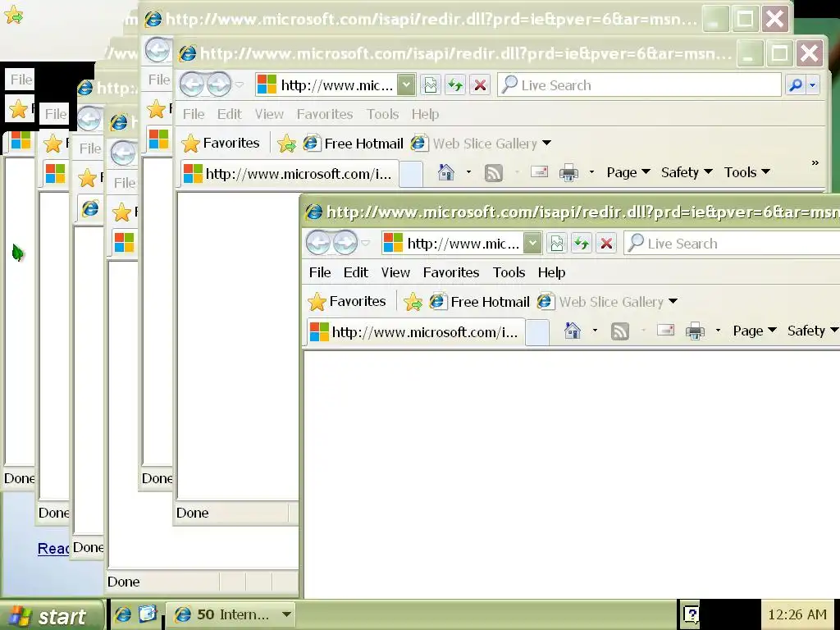Stop loading in the front window
The width and height of the screenshot is (840, 630).
coord(606,244)
